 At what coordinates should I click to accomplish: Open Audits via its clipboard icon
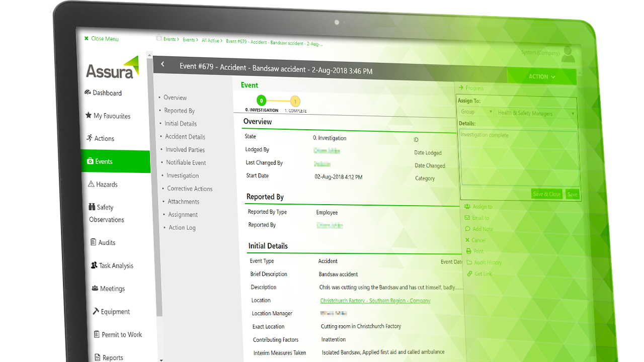(x=93, y=242)
